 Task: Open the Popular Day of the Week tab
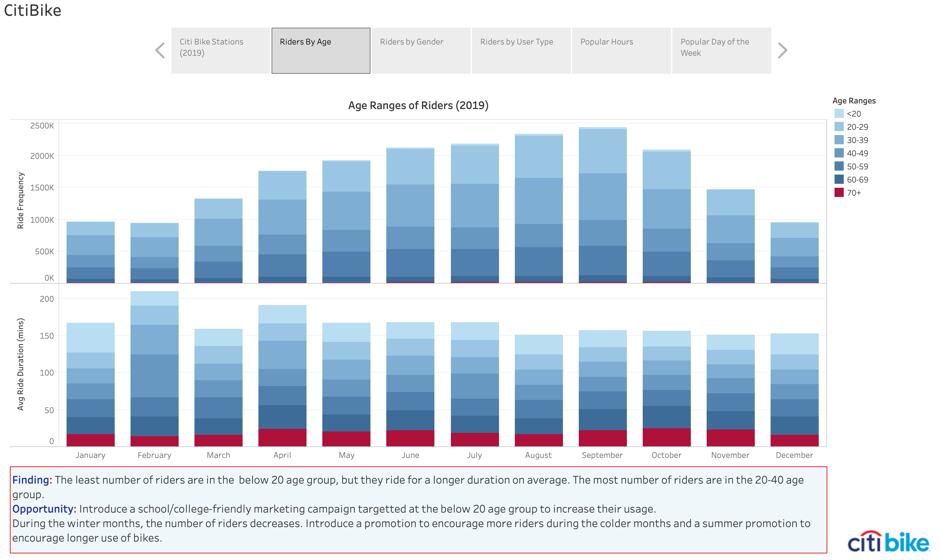click(722, 51)
